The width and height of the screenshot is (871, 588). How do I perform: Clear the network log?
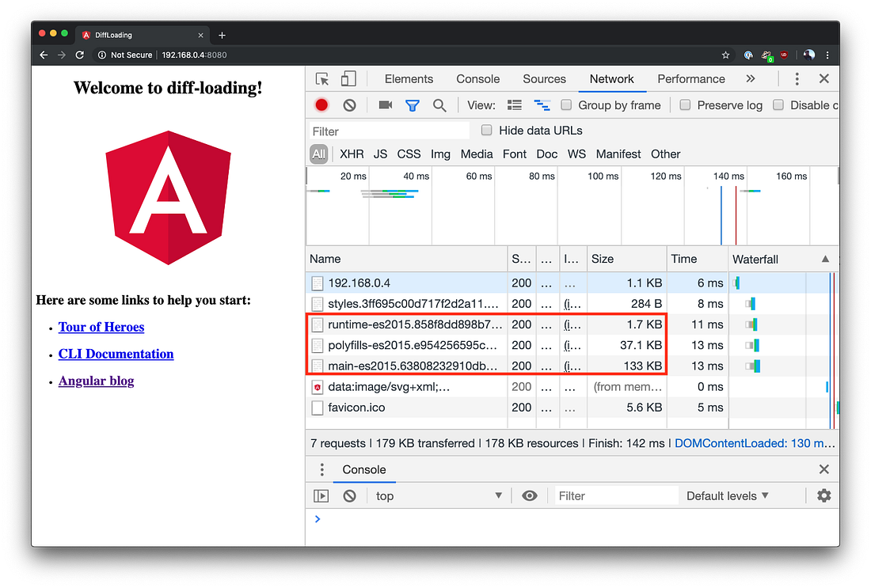coord(348,104)
